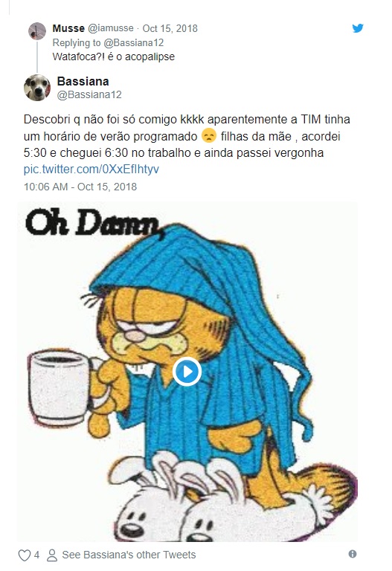Open the Musse display name

pyautogui.click(x=68, y=28)
